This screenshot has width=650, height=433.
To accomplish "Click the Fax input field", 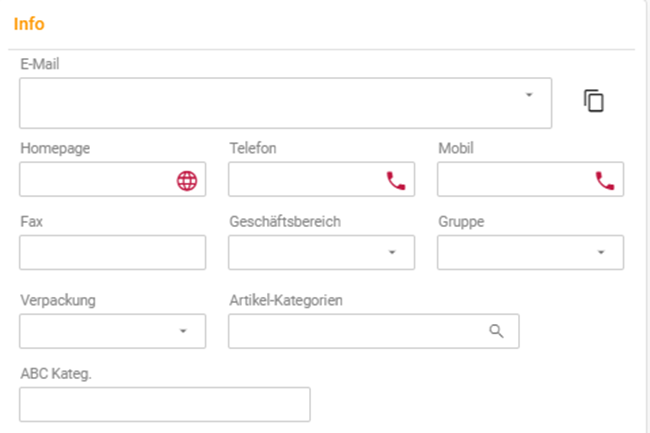I will pos(112,252).
